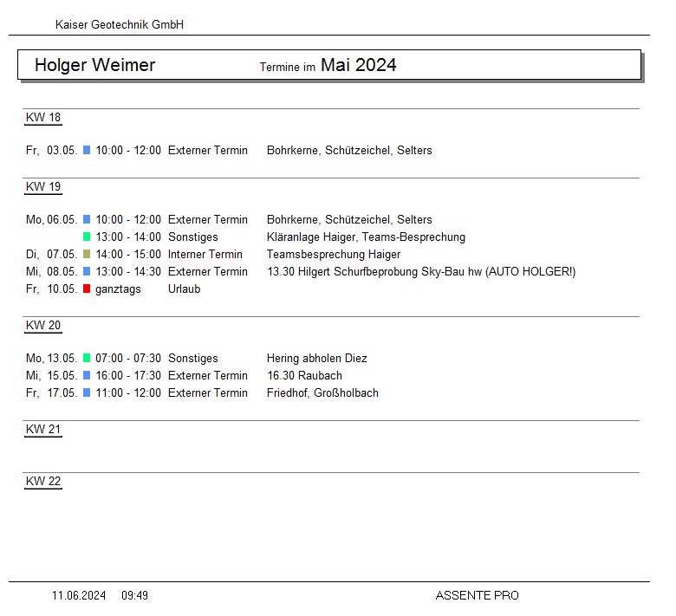This screenshot has height=616, width=676.
Task: Open the empty KW 21 section heading
Action: coord(43,430)
